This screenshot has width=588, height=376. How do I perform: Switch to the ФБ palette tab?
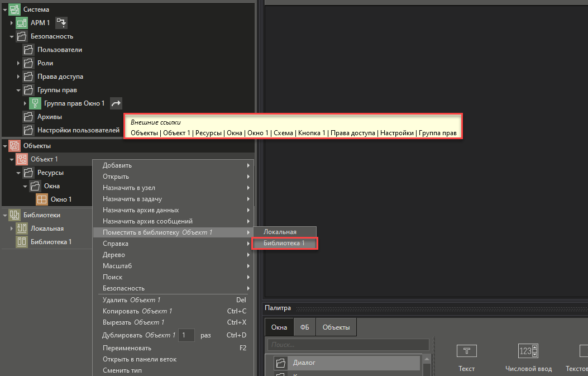pos(305,327)
